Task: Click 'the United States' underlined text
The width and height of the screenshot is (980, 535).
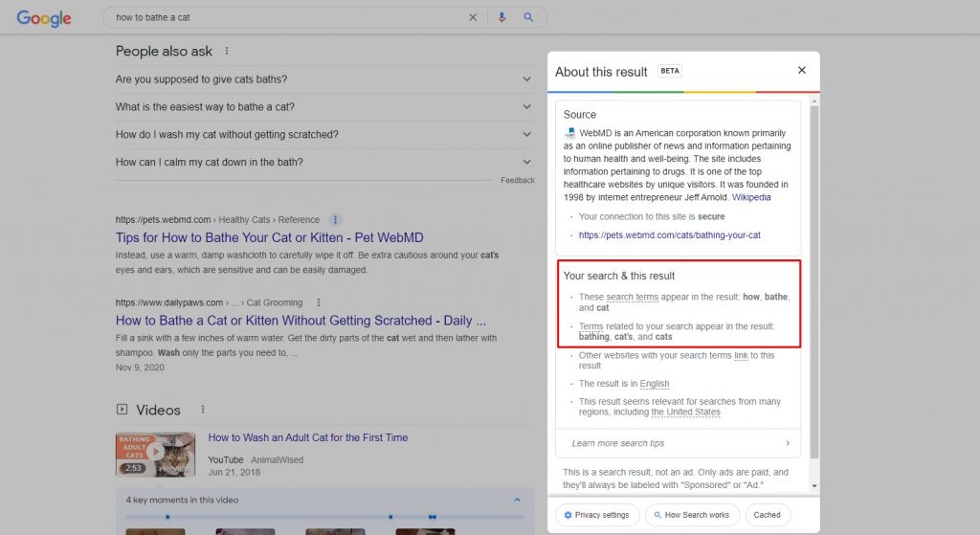Action: coord(685,412)
